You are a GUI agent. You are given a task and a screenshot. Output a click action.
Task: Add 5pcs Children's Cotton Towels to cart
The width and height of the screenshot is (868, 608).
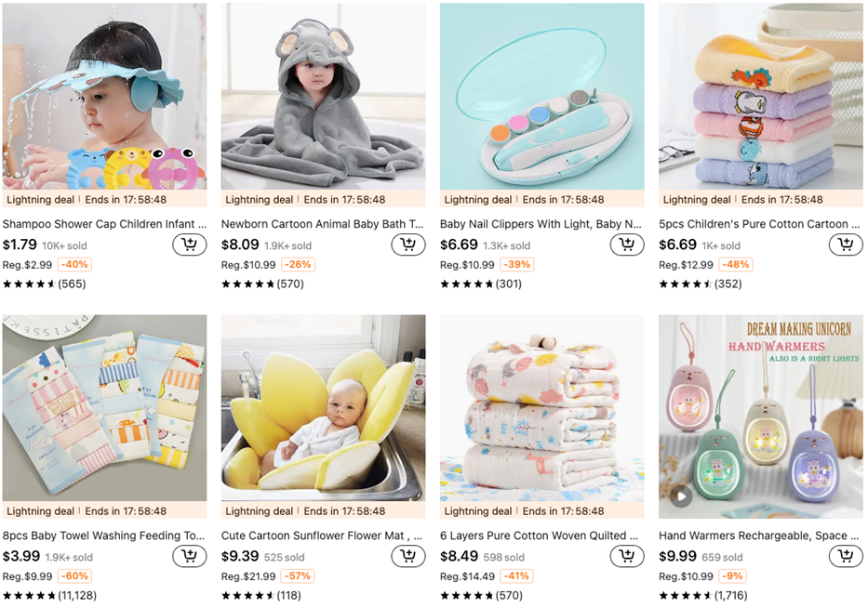[846, 244]
